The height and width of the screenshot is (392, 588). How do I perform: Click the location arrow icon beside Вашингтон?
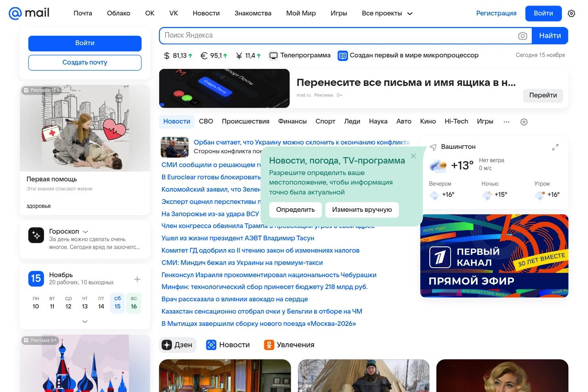click(433, 147)
